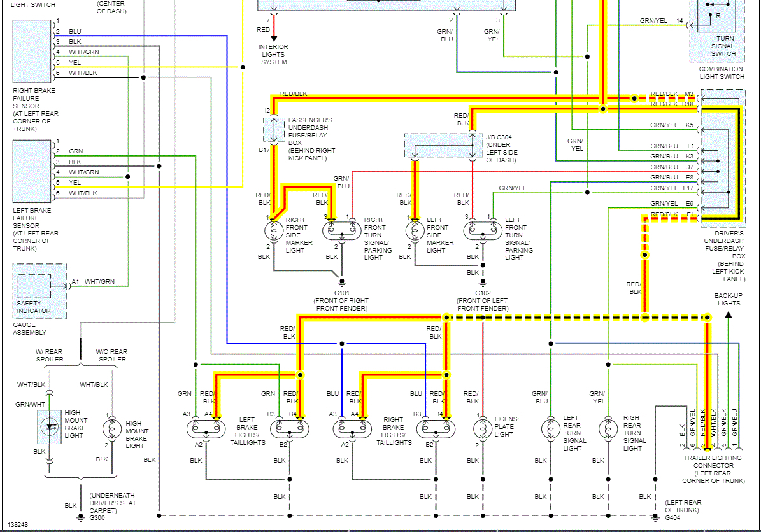Click the back-up lights arrow head
The width and height of the screenshot is (761, 532).
pyautogui.click(x=729, y=315)
